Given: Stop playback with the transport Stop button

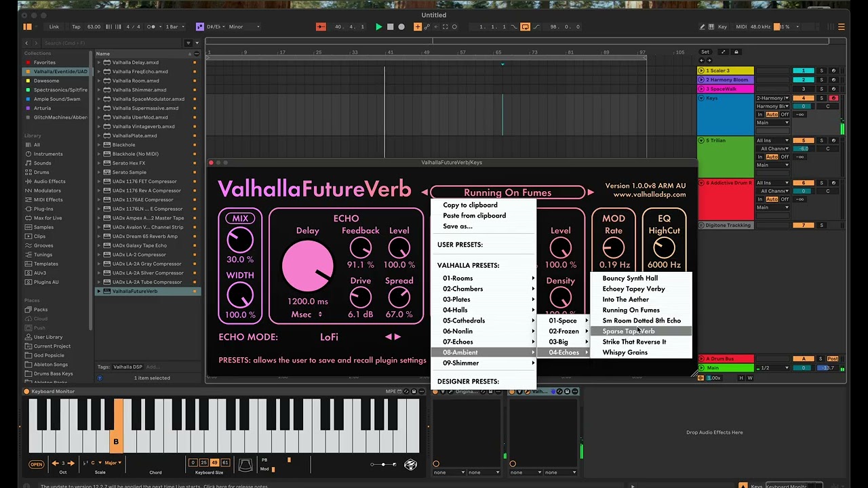Looking at the screenshot, I should (390, 26).
